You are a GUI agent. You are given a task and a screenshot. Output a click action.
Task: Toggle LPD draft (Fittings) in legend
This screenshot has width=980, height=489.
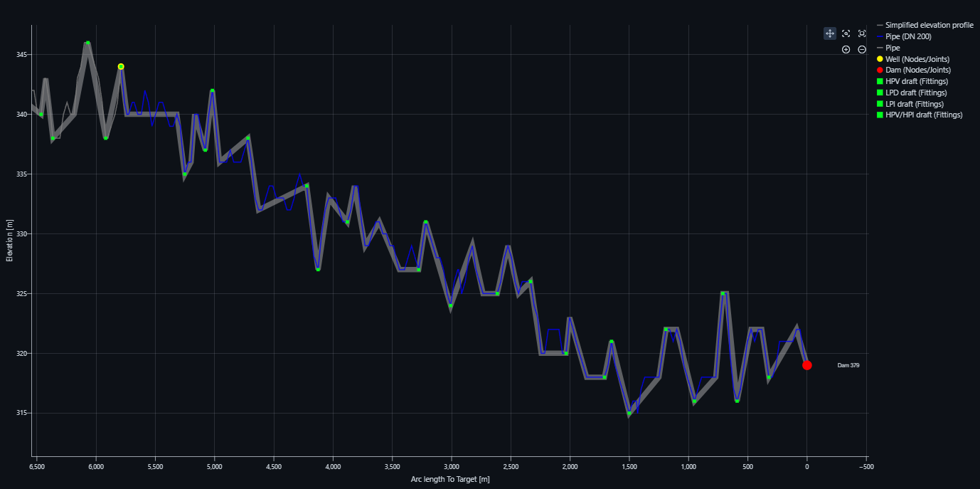tap(917, 93)
